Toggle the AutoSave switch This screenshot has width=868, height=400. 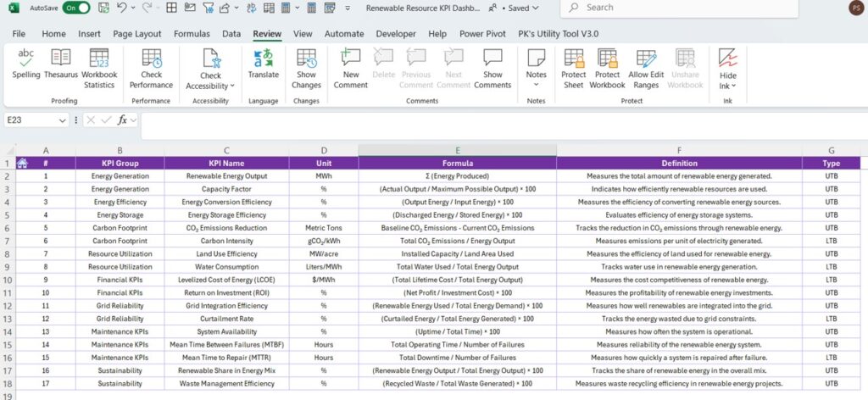click(x=76, y=8)
